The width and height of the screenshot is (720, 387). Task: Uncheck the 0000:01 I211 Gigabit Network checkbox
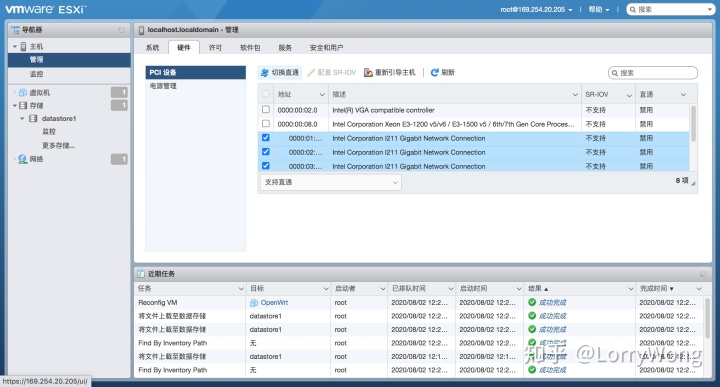tap(266, 138)
